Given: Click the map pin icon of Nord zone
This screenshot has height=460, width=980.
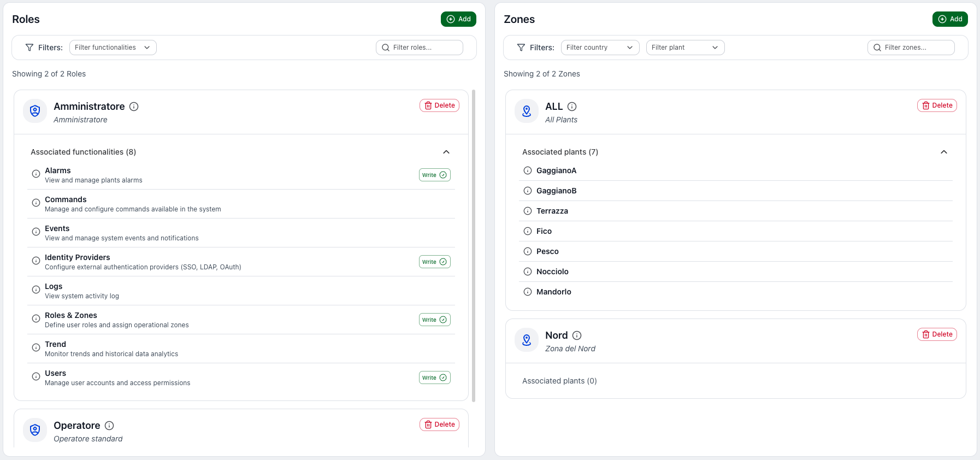Looking at the screenshot, I should 527,340.
